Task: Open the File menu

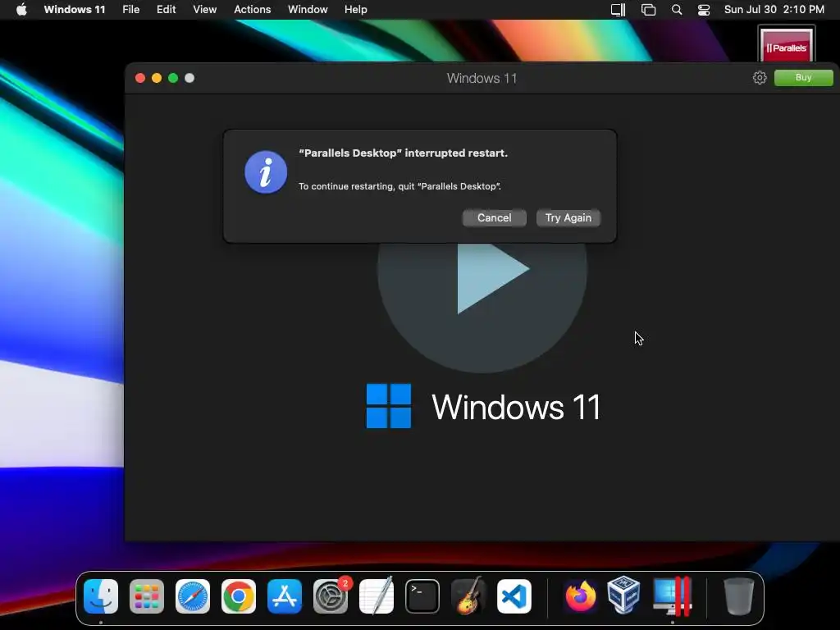Action: tap(130, 10)
